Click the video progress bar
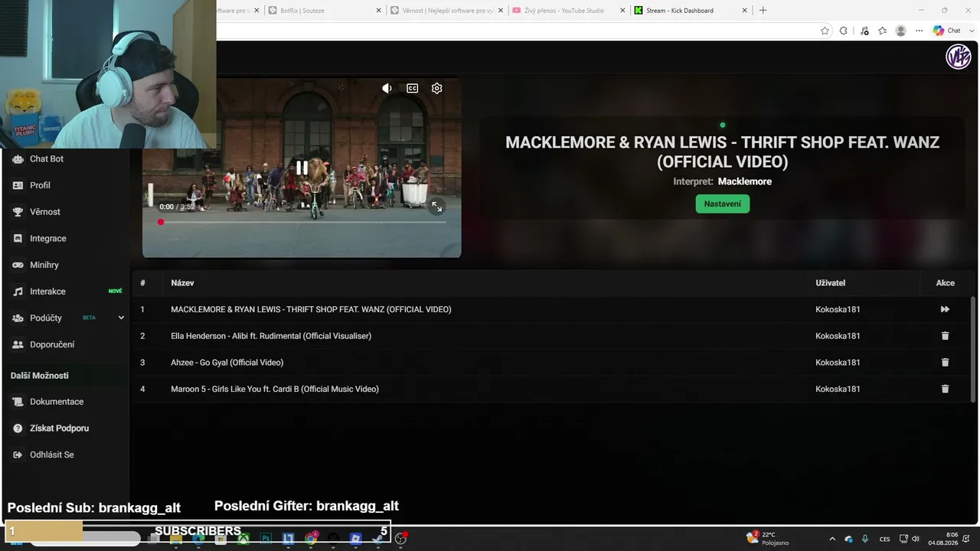 [302, 222]
